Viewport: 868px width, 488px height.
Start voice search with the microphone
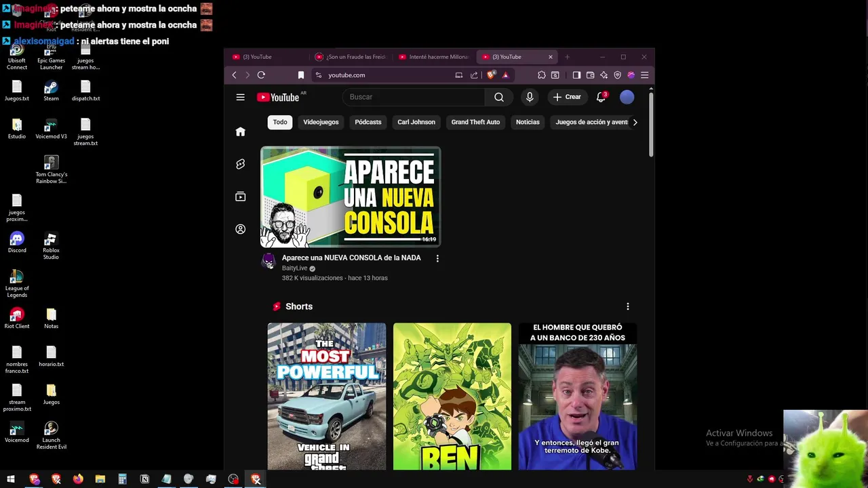(x=530, y=97)
